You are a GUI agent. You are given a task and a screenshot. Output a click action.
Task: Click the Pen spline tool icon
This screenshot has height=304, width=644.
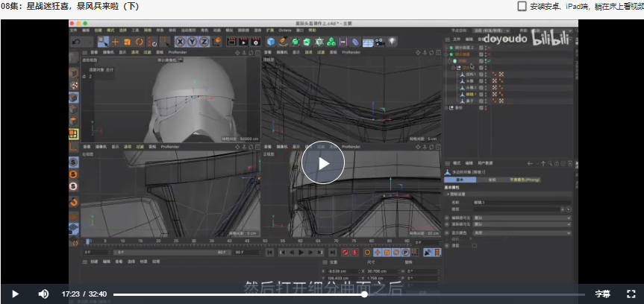(x=283, y=42)
